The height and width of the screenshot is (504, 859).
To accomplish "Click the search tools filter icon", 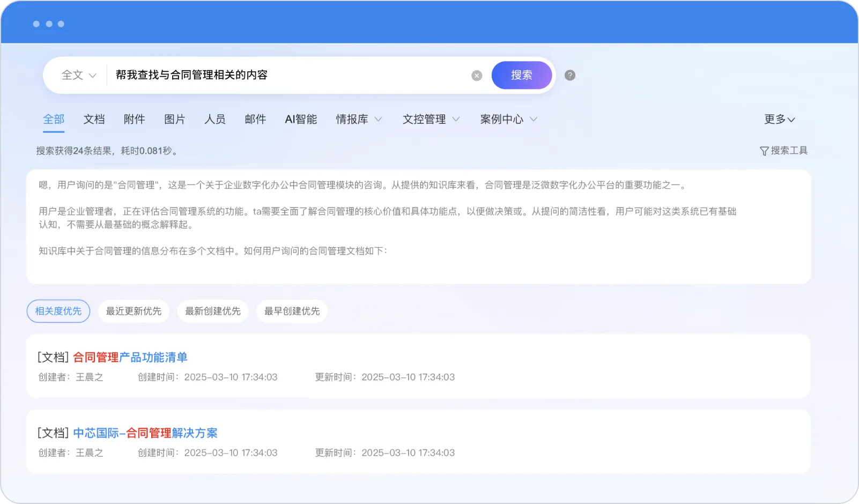I will 764,151.
